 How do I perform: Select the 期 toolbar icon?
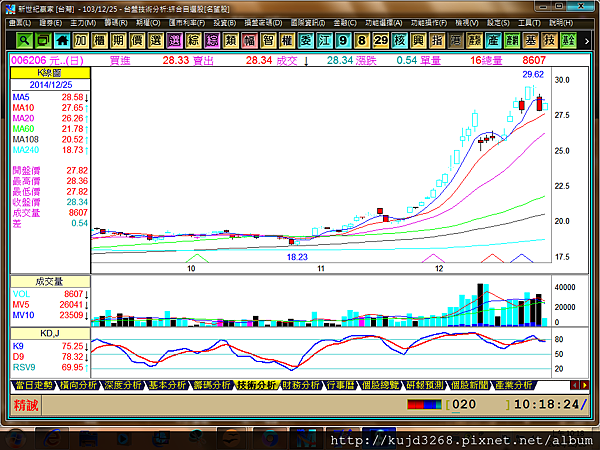(118, 40)
